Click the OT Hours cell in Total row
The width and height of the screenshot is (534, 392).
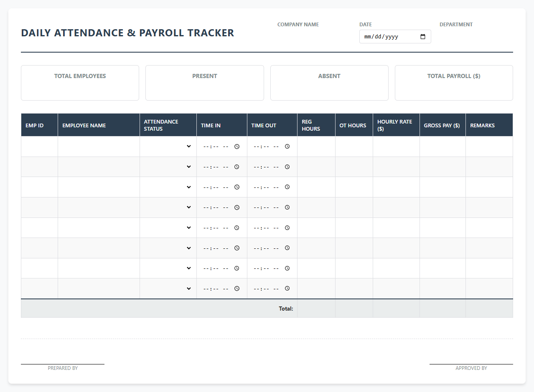[354, 309]
